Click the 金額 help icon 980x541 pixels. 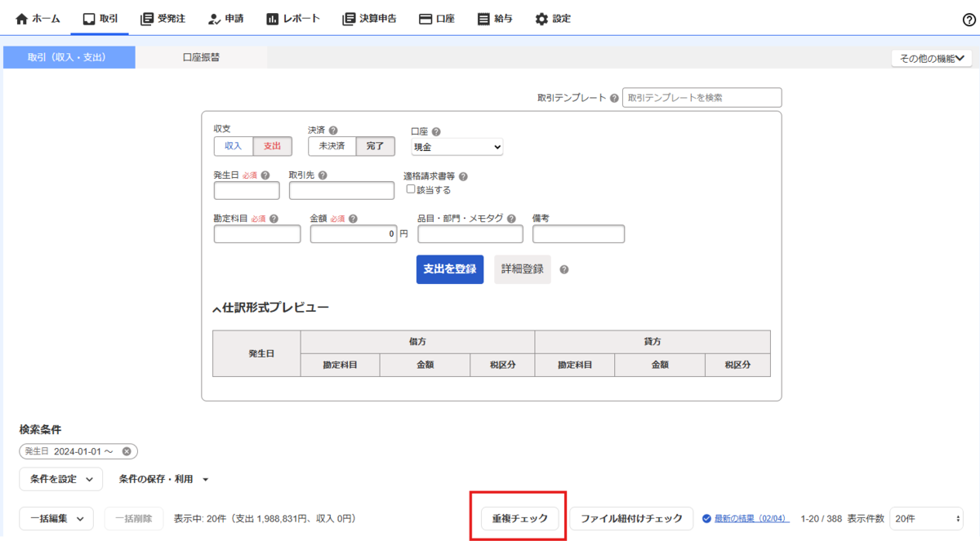point(352,219)
